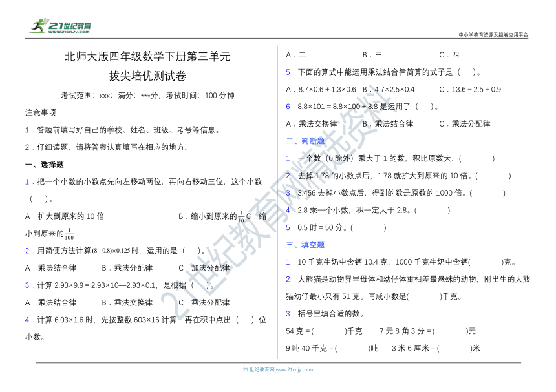The height and width of the screenshot is (392, 556).
Task: Click choice question 4 about 计算6.03×1.6
Action: click(x=145, y=328)
